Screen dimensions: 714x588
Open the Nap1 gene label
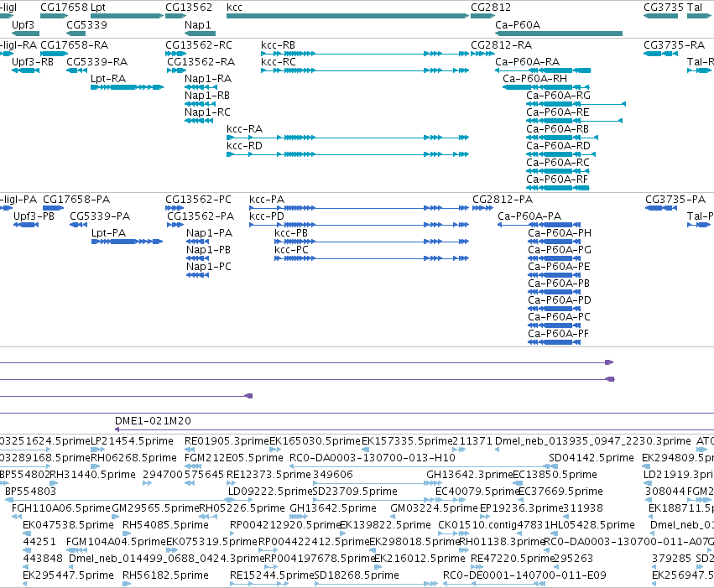pos(197,24)
